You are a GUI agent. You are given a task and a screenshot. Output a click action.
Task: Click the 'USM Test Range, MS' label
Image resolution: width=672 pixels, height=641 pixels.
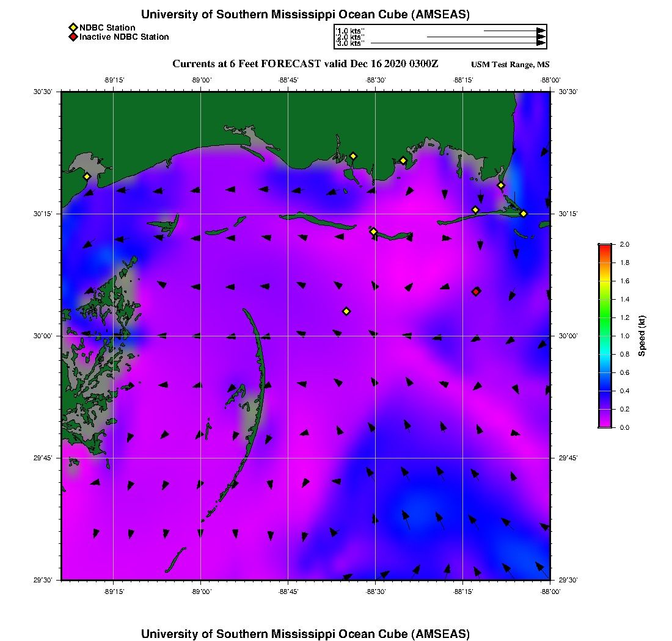coord(510,65)
